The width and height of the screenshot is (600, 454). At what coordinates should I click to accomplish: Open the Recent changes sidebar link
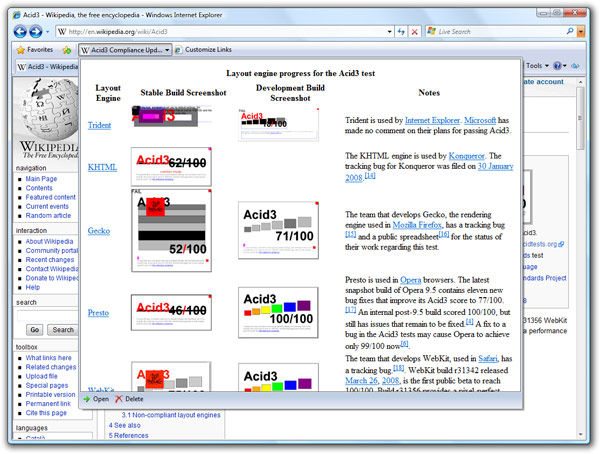(50, 260)
